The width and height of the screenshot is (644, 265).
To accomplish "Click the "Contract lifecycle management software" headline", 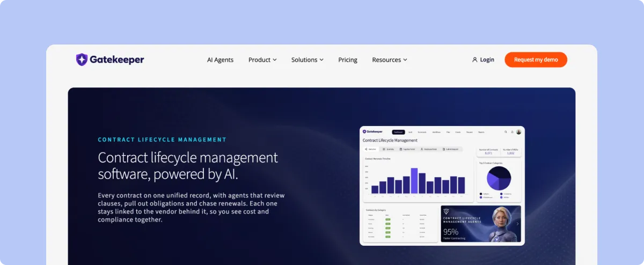I will 188,165.
